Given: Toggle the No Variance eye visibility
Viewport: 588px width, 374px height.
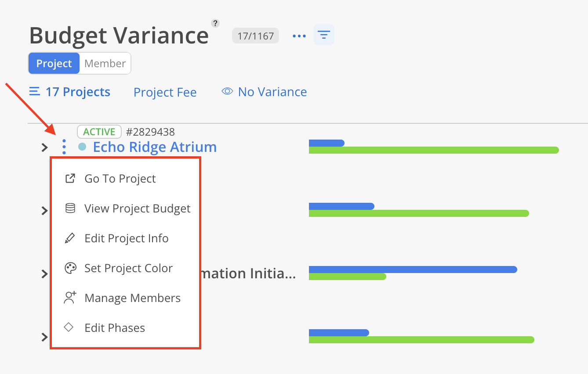Looking at the screenshot, I should pyautogui.click(x=227, y=92).
